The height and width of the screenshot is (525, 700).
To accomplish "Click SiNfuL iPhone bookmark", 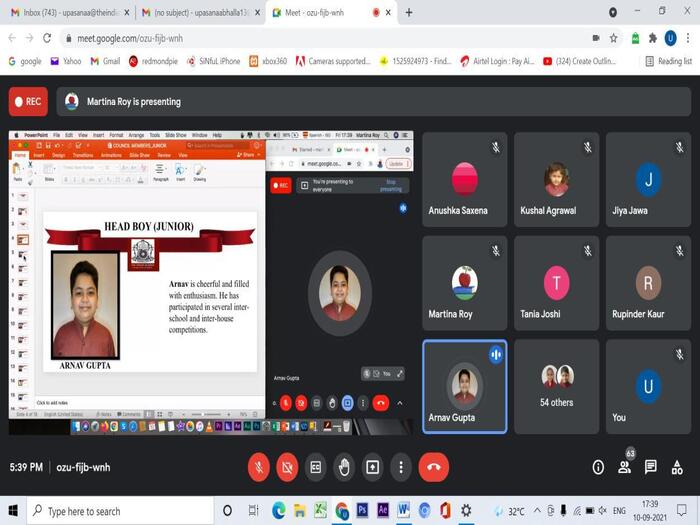I will pyautogui.click(x=213, y=61).
